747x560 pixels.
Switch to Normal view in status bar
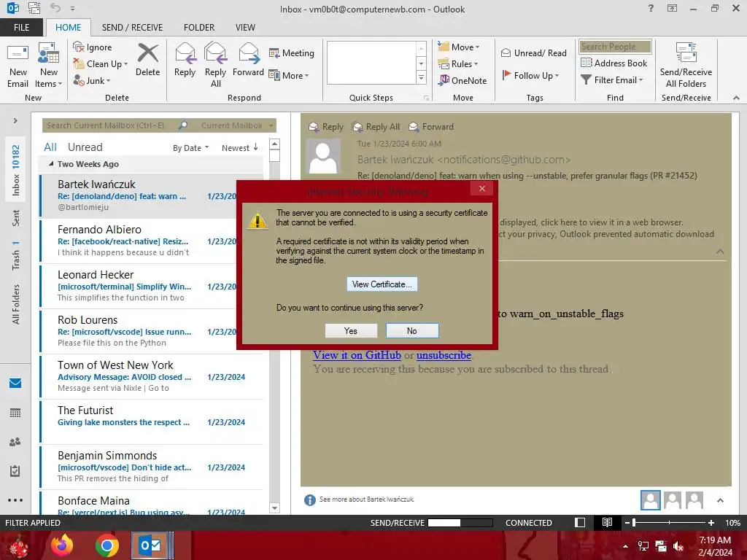click(580, 522)
